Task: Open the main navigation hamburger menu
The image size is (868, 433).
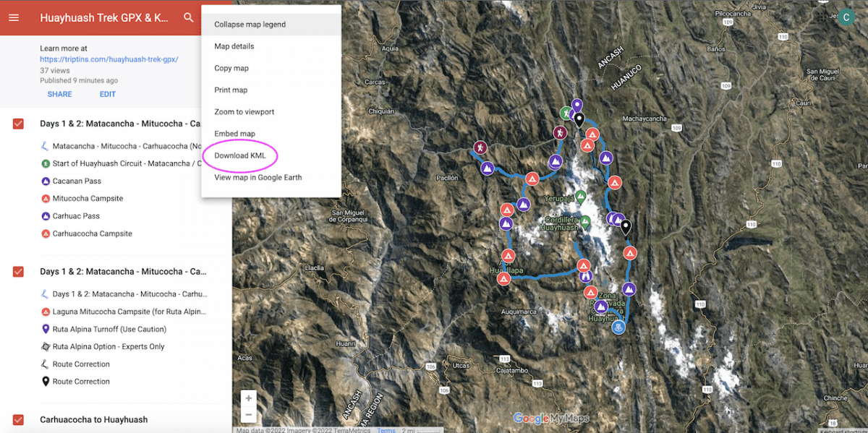Action: click(14, 17)
